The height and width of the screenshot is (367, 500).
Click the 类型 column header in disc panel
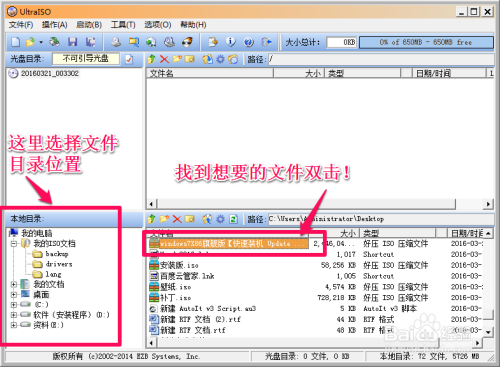[x=363, y=73]
